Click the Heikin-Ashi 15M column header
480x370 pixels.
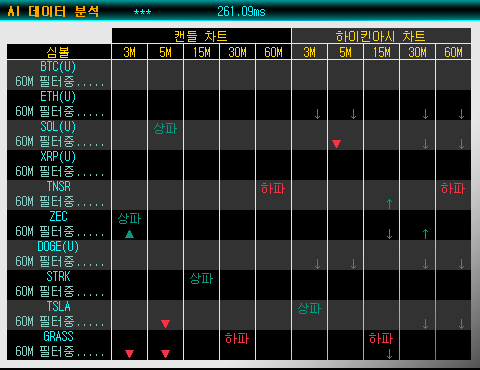pyautogui.click(x=381, y=52)
